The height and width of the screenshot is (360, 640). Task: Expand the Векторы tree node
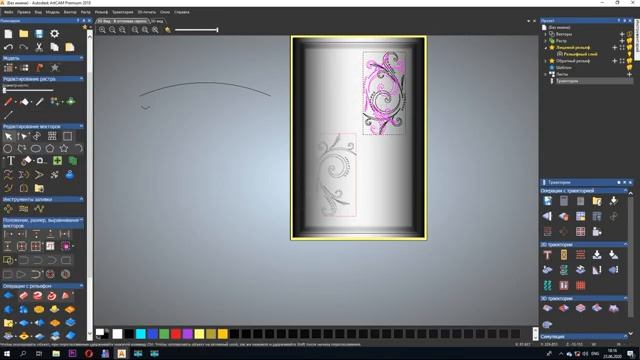(x=546, y=34)
